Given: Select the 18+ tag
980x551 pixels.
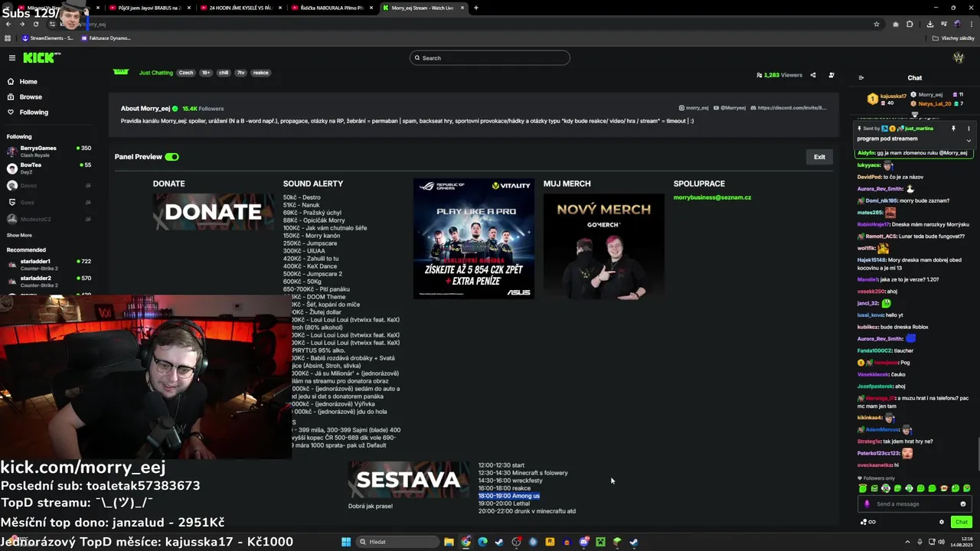Looking at the screenshot, I should [x=206, y=73].
